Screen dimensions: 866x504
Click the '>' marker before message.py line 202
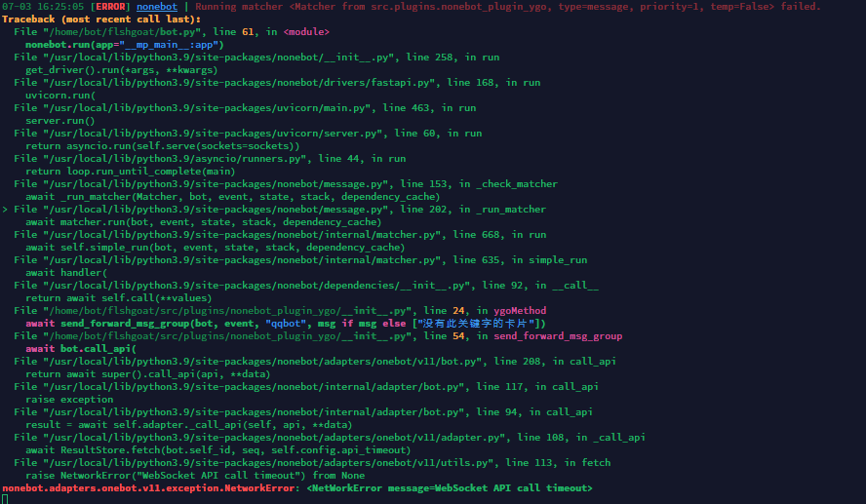coord(5,210)
